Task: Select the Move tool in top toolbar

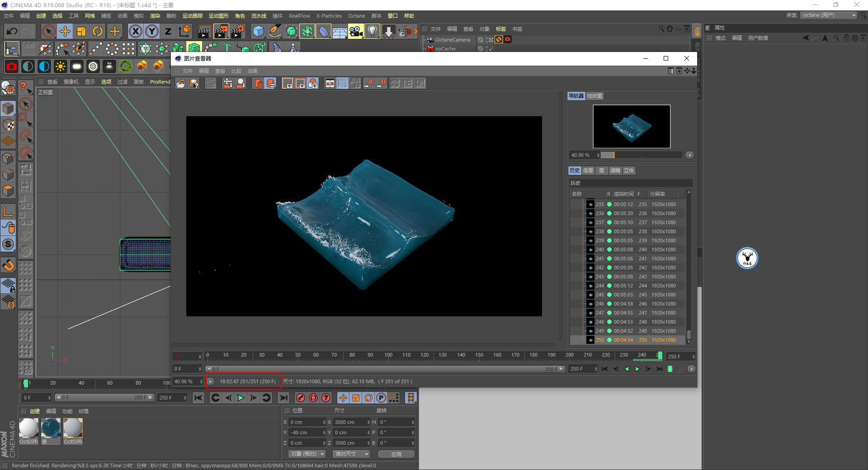Action: pos(65,31)
